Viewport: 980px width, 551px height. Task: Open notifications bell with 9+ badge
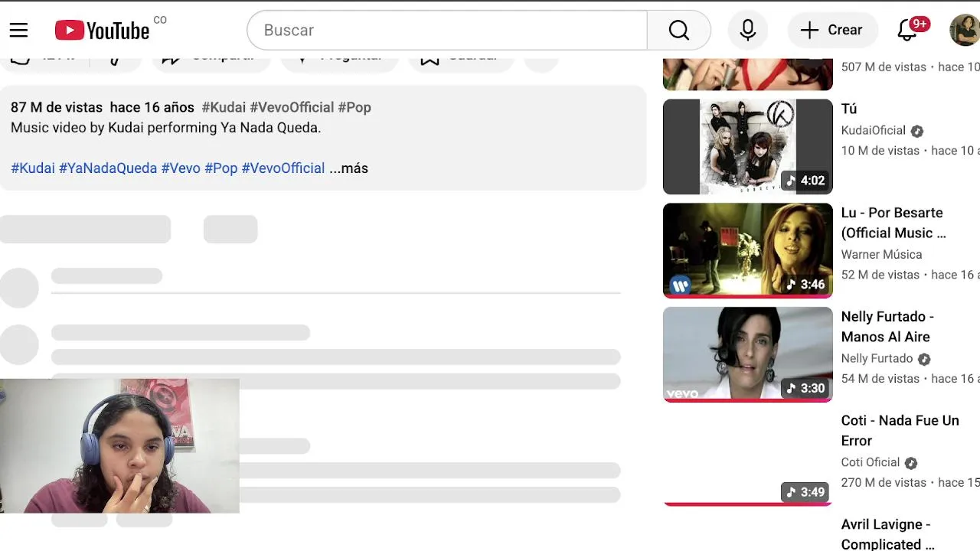[909, 30]
